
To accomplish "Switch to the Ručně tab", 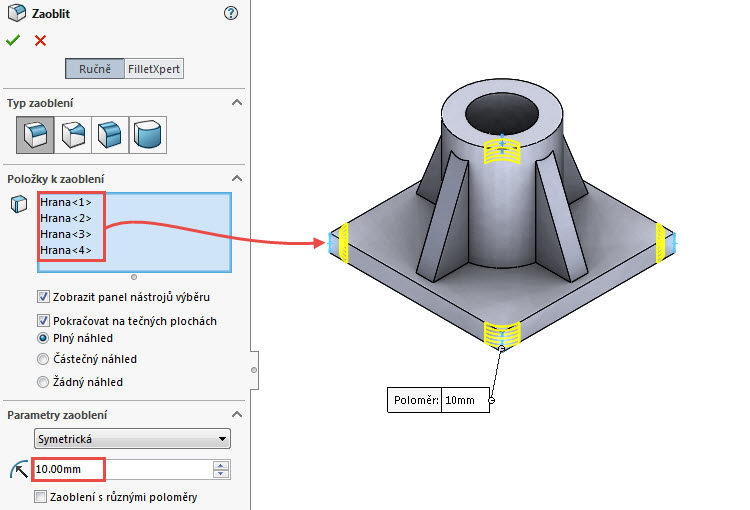I will [x=95, y=69].
